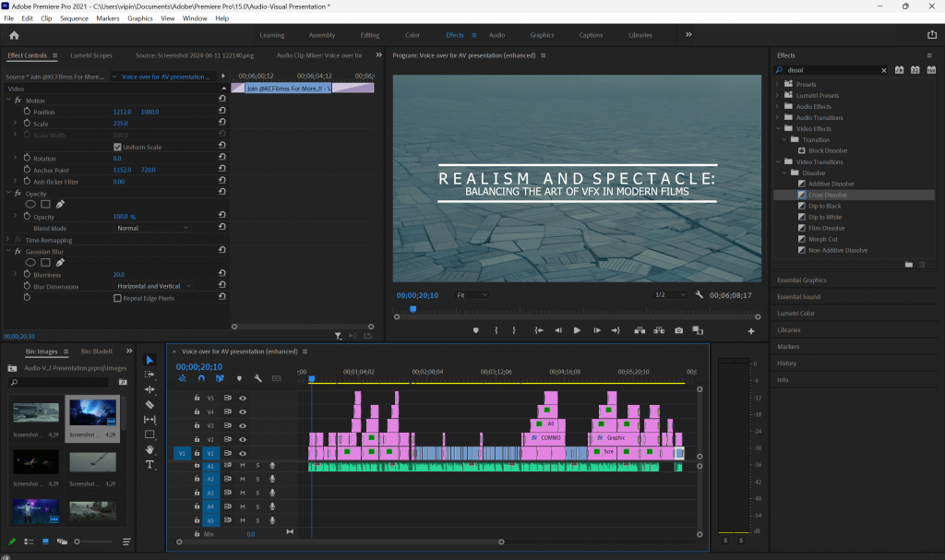
Task: Toggle the Uniform Scale checkbox
Action: [117, 147]
